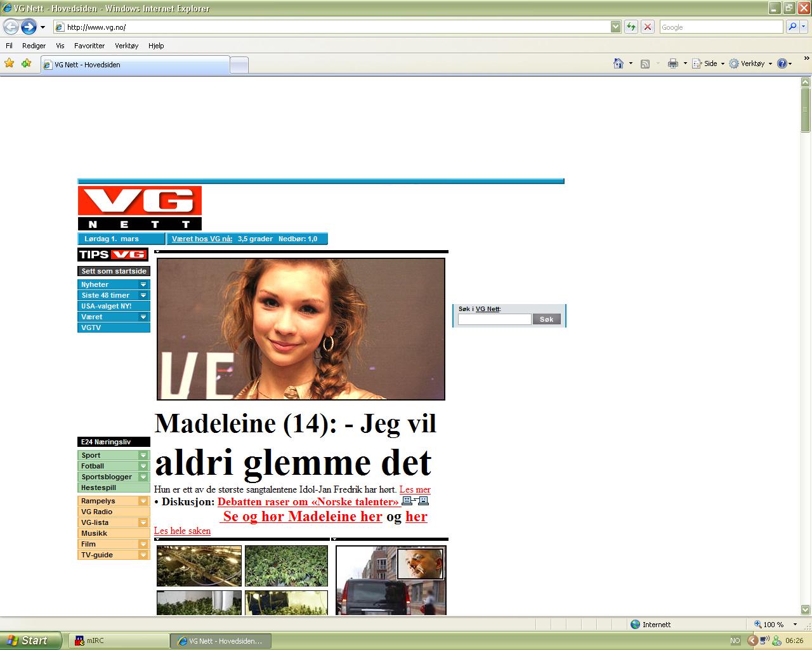Open the recent pages dropdown next to Forward
Image resolution: width=812 pixels, height=650 pixels.
point(43,27)
